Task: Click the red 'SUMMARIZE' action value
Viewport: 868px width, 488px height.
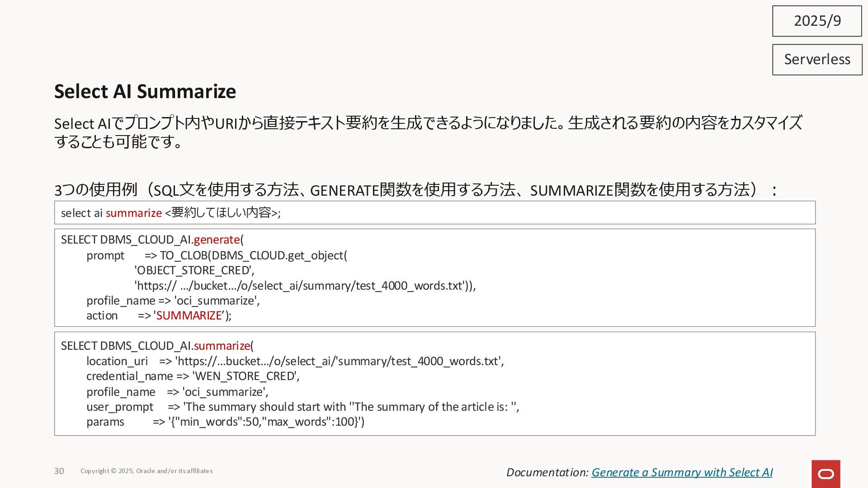Action: [x=189, y=315]
